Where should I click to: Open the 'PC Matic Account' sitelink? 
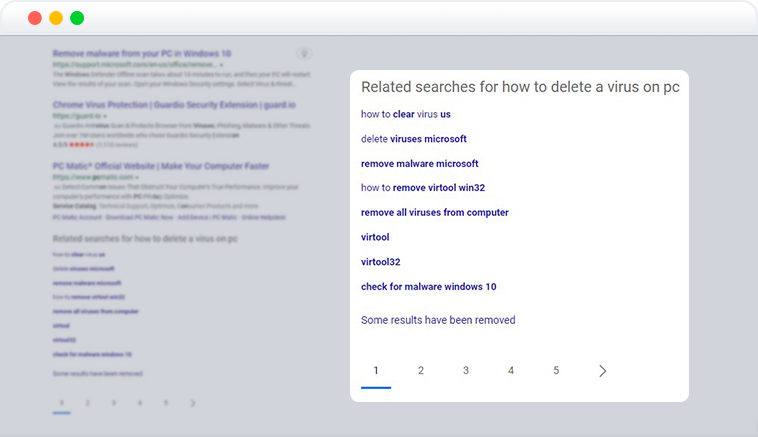pos(77,217)
